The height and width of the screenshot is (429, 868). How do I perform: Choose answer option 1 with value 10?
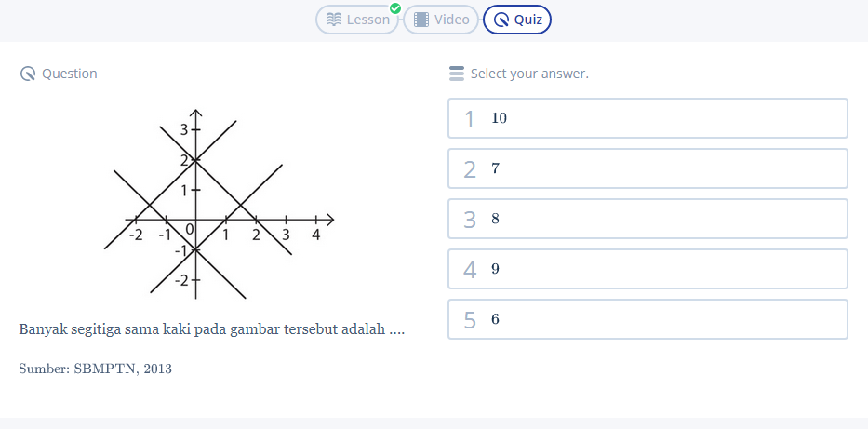pyautogui.click(x=648, y=118)
